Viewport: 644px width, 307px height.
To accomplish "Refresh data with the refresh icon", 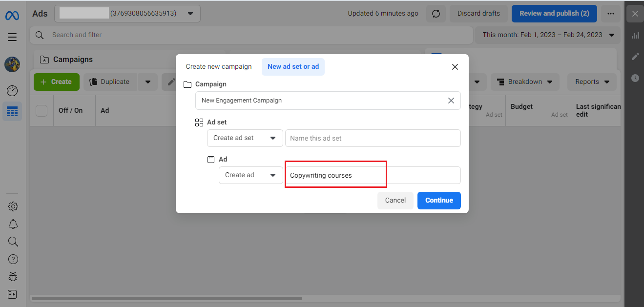I will pyautogui.click(x=436, y=14).
